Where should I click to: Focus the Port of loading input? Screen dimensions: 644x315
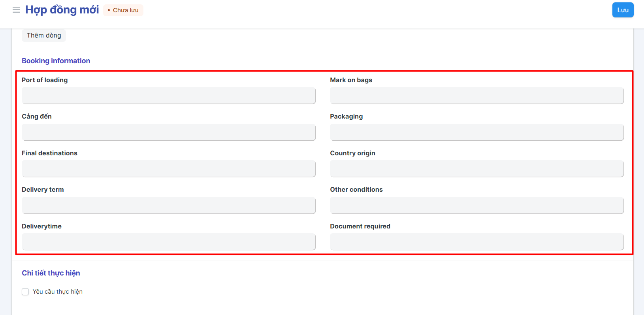click(168, 96)
